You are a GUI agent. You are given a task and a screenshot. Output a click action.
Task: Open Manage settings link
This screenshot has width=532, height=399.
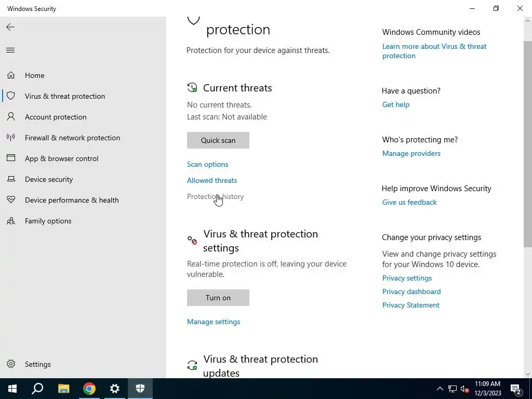click(214, 322)
